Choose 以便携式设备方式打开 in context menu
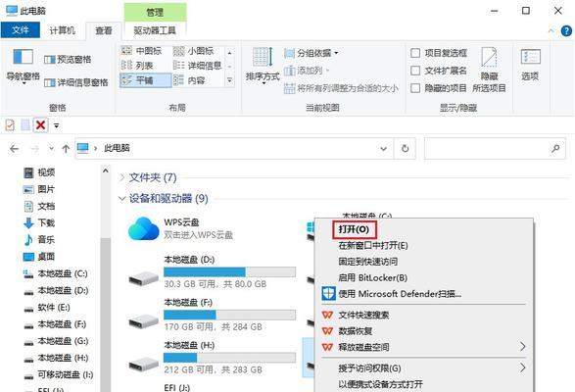Image resolution: width=575 pixels, height=392 pixels. (380, 385)
